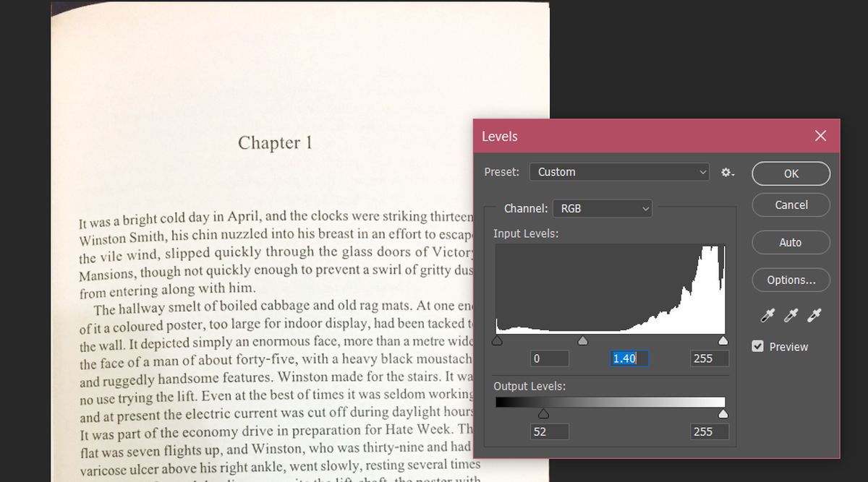
Task: Click the black input level slider
Action: click(x=498, y=340)
